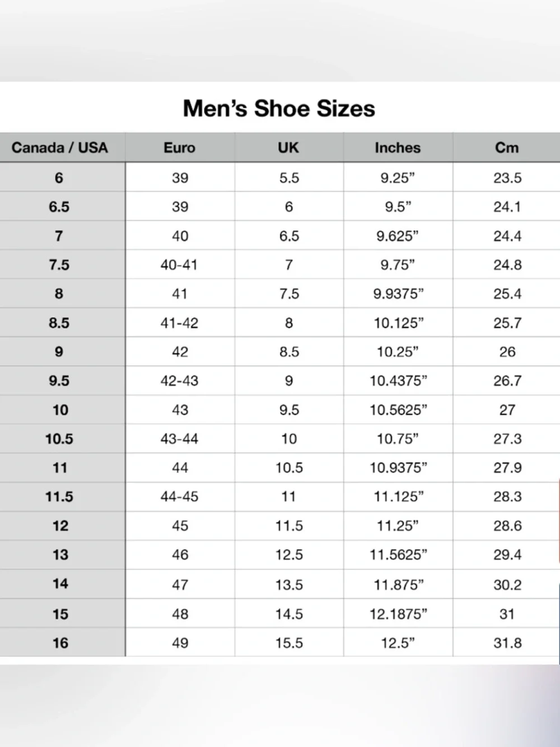Click the 11.875" inches cell
This screenshot has width=560, height=747.
click(398, 584)
